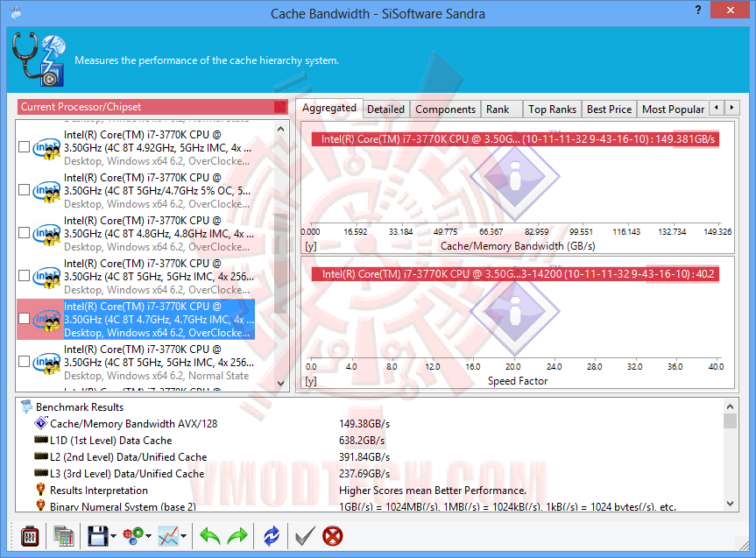The image size is (756, 558).
Task: Open the Best Price tab
Action: (609, 109)
